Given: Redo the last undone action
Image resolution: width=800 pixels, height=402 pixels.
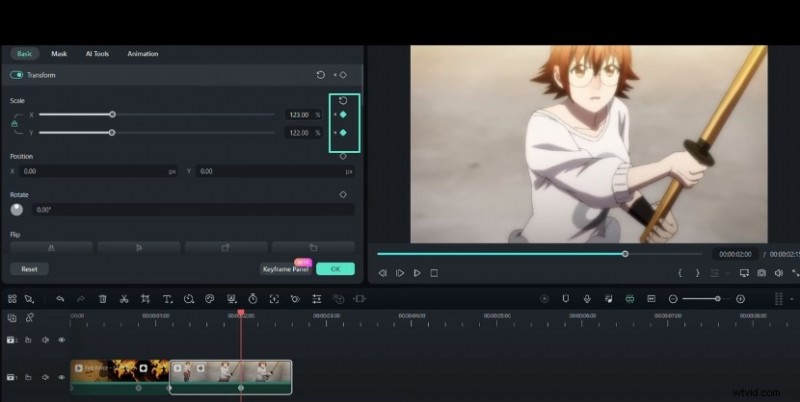Looking at the screenshot, I should pos(81,299).
